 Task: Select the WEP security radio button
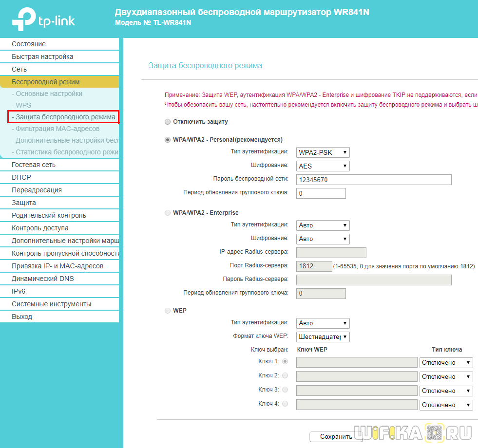point(168,311)
